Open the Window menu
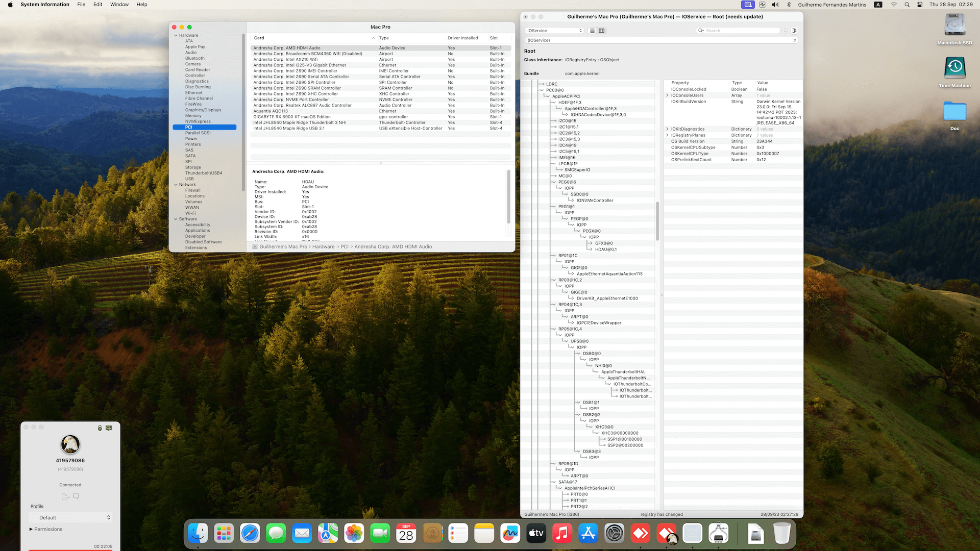 [x=119, y=5]
